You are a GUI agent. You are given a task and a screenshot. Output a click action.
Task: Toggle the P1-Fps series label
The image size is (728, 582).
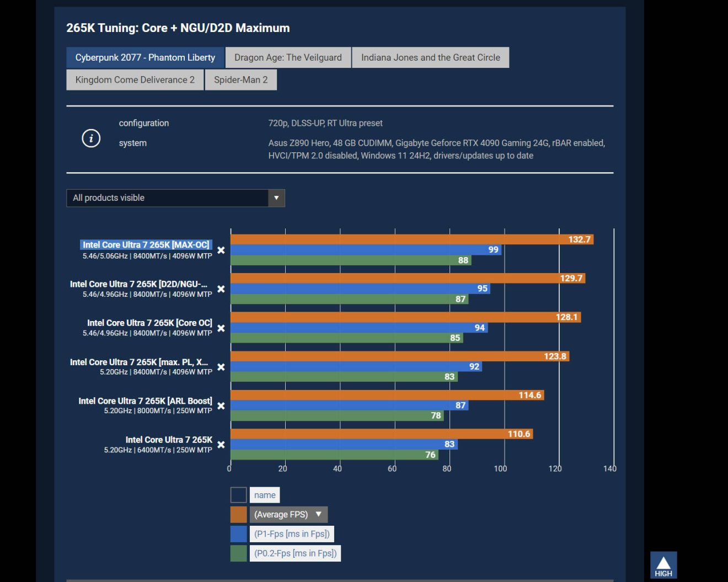pyautogui.click(x=292, y=534)
